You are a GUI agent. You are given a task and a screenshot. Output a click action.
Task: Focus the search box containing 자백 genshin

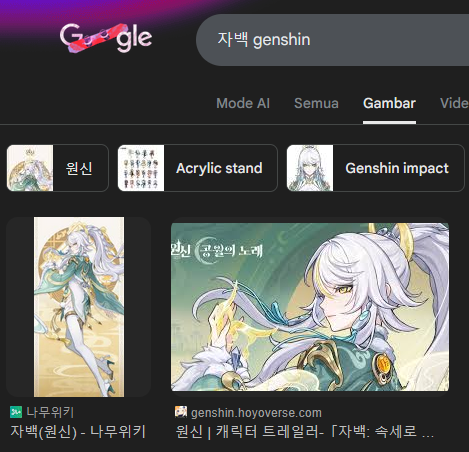(x=333, y=40)
